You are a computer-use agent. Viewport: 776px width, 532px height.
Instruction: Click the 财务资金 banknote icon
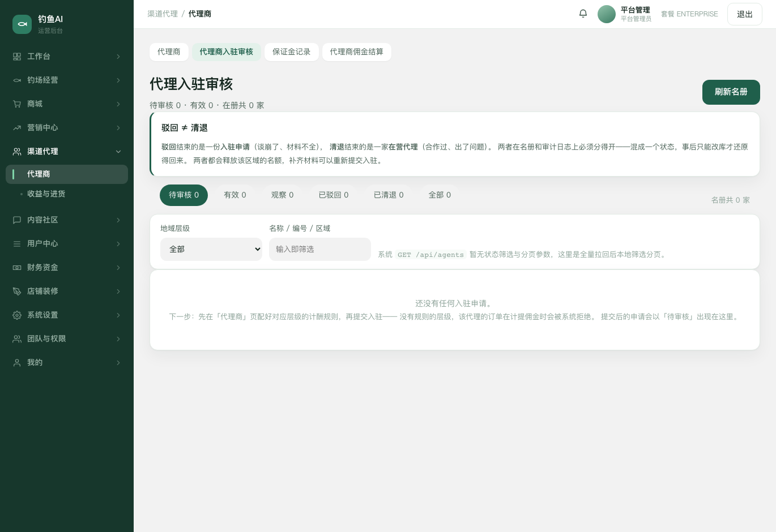[x=17, y=268]
